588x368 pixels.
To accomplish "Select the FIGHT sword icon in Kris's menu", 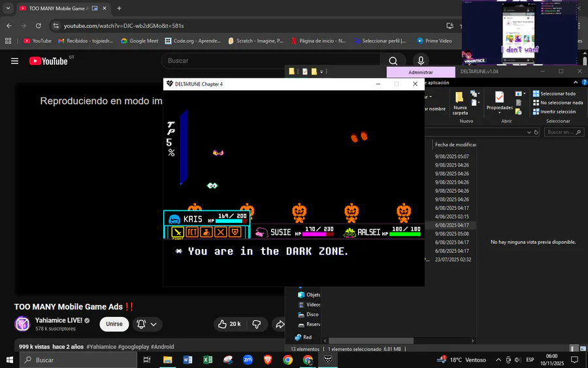I will tap(178, 232).
